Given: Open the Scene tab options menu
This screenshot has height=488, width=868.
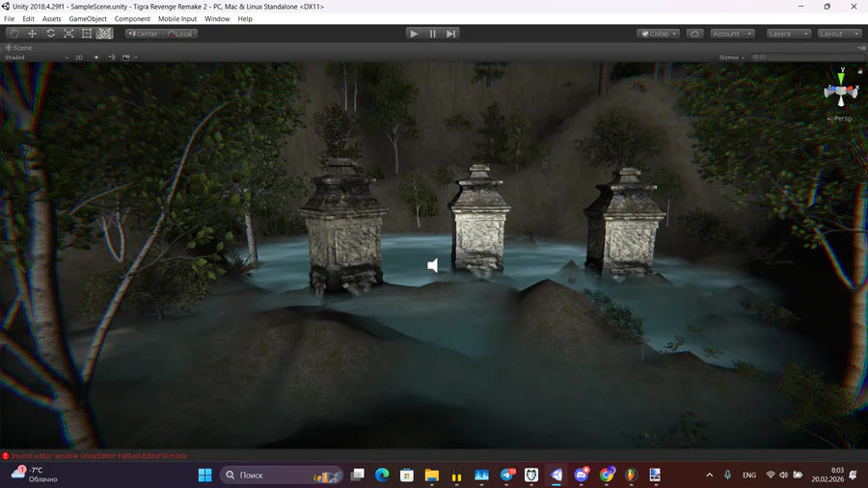Looking at the screenshot, I should [862, 47].
